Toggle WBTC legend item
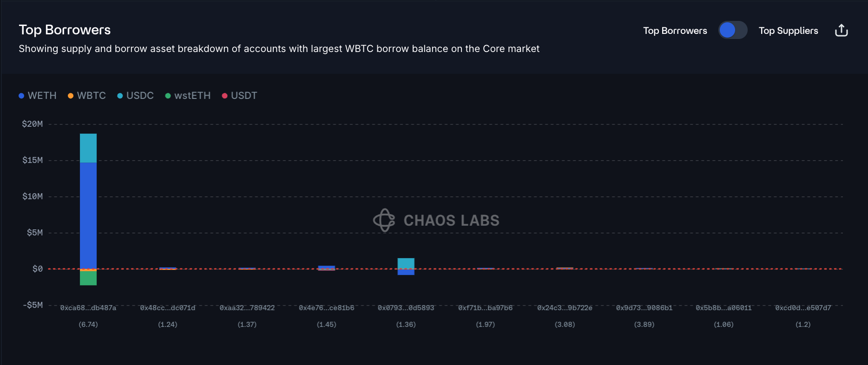The width and height of the screenshot is (868, 365). [x=87, y=96]
